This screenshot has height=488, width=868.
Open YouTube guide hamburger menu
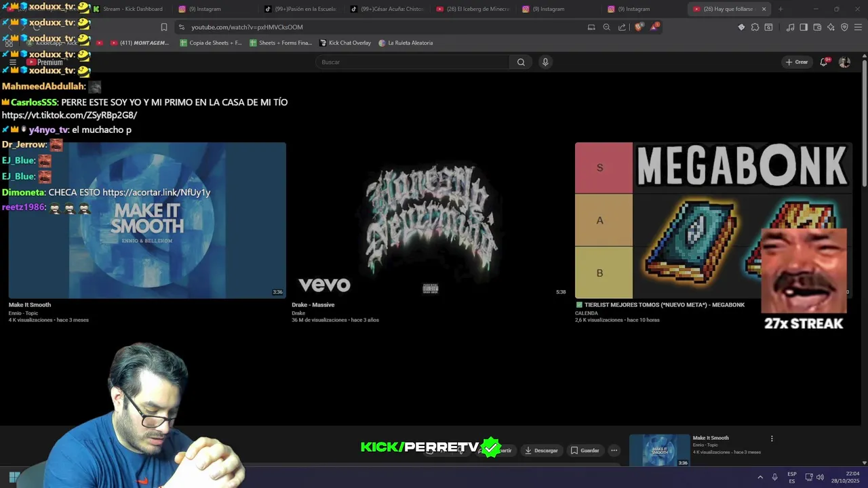pos(12,62)
